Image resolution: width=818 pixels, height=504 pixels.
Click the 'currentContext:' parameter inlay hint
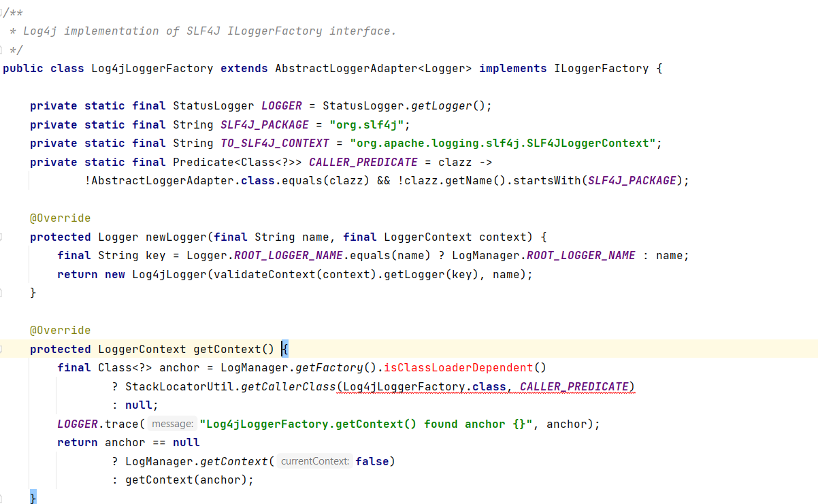[x=315, y=461]
